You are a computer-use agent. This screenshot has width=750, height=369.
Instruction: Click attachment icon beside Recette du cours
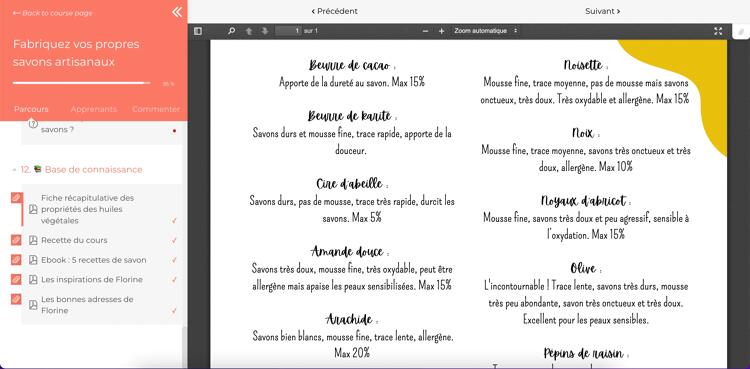click(x=16, y=240)
